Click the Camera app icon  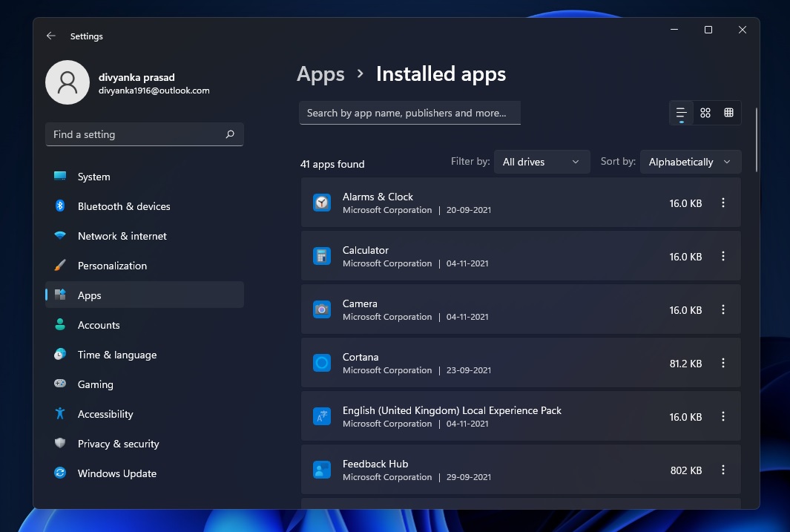(322, 309)
